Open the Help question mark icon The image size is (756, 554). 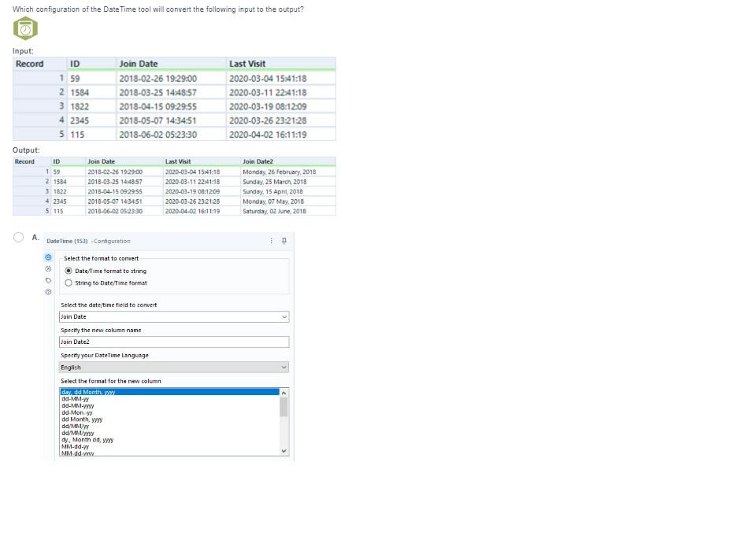[48, 291]
